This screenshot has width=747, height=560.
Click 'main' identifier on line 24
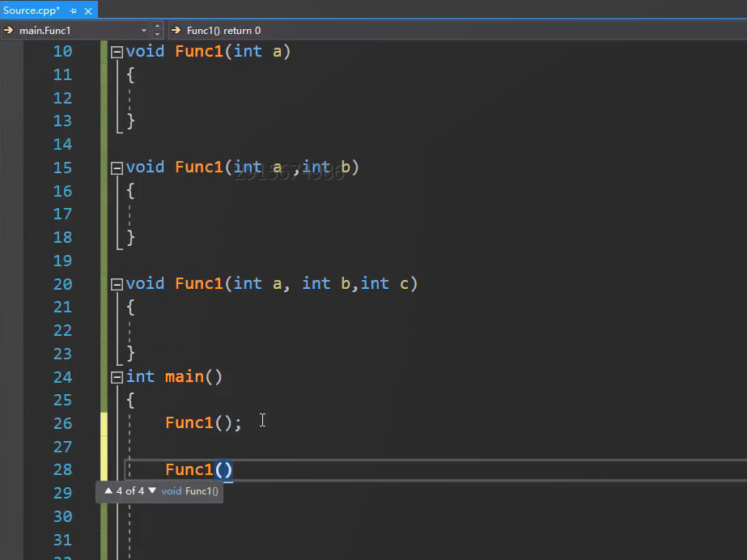click(x=185, y=376)
